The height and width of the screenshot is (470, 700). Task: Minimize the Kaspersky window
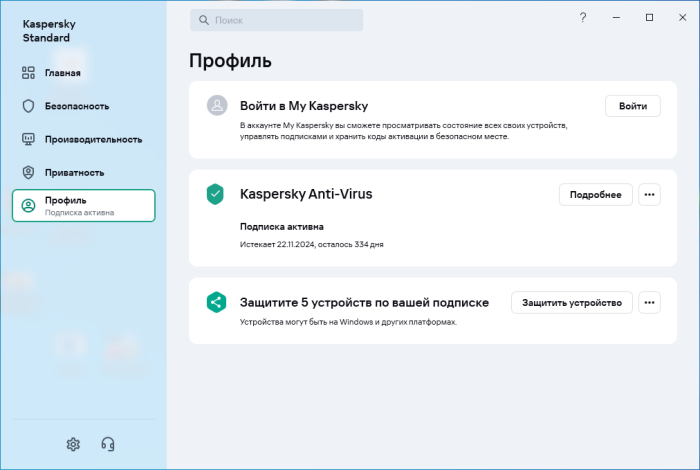[x=616, y=17]
